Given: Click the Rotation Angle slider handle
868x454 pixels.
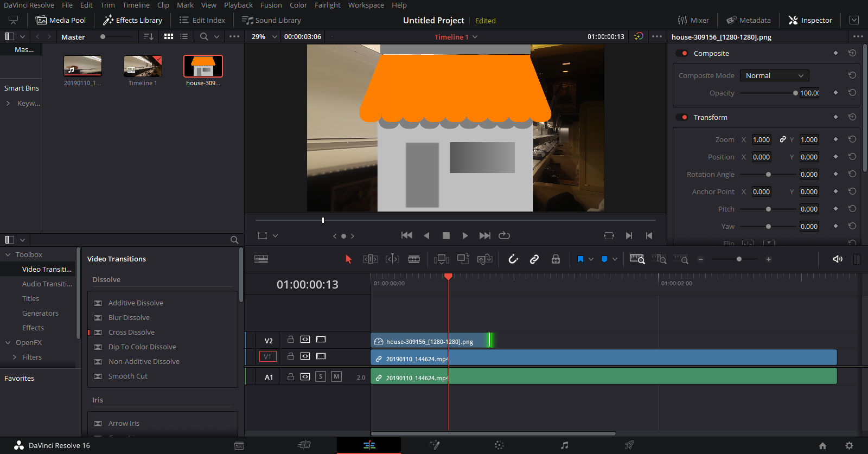Looking at the screenshot, I should (768, 174).
